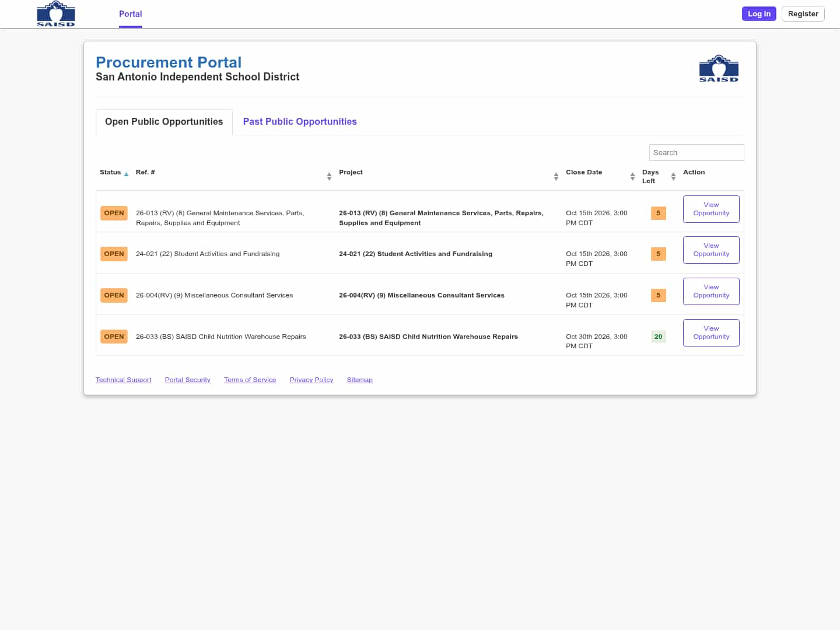The width and height of the screenshot is (840, 630).
Task: Click bold project title 26-013 General Maintenance Services
Action: (x=441, y=218)
